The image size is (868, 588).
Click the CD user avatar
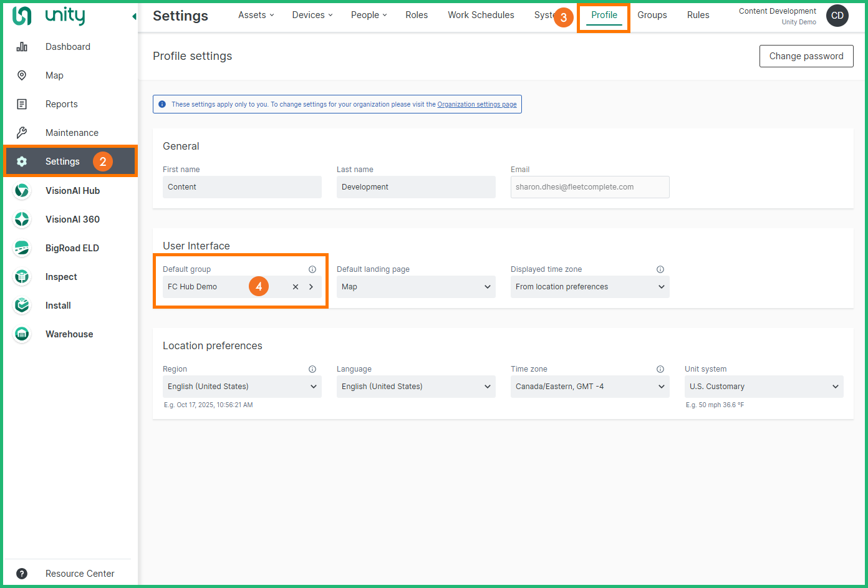pyautogui.click(x=837, y=16)
